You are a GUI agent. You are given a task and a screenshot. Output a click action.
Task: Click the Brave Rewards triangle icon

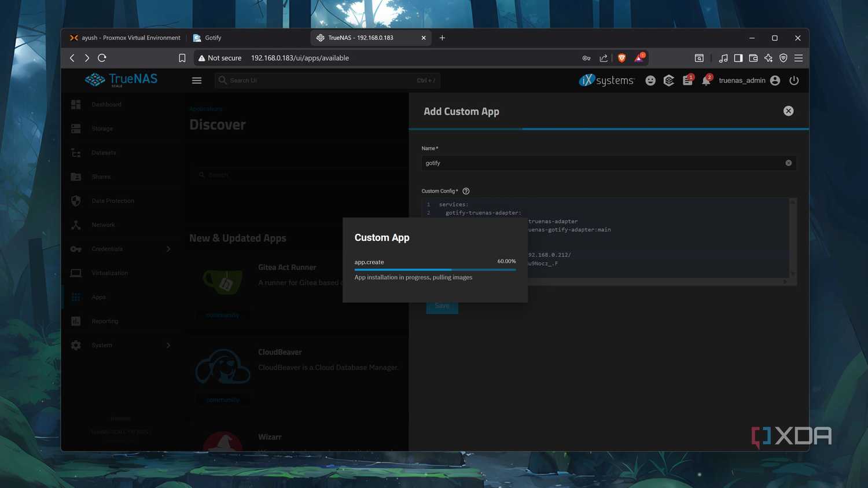pyautogui.click(x=639, y=58)
